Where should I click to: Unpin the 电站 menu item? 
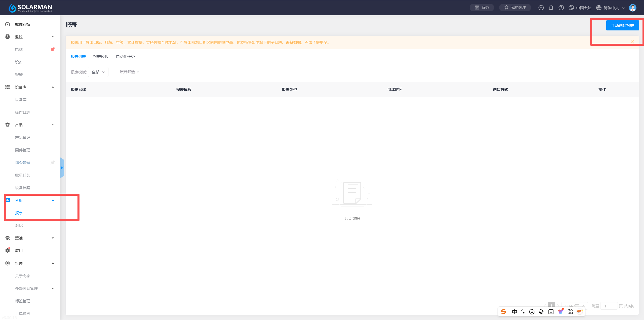click(x=53, y=49)
